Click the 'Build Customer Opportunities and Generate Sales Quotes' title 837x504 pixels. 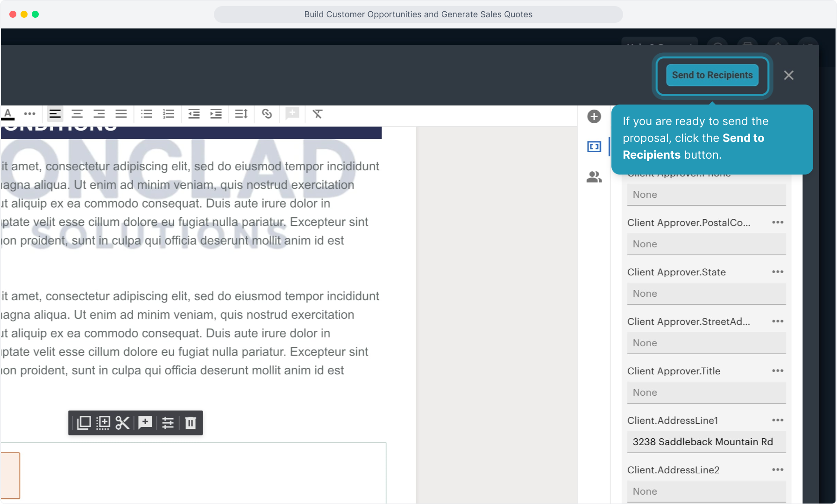tap(418, 14)
